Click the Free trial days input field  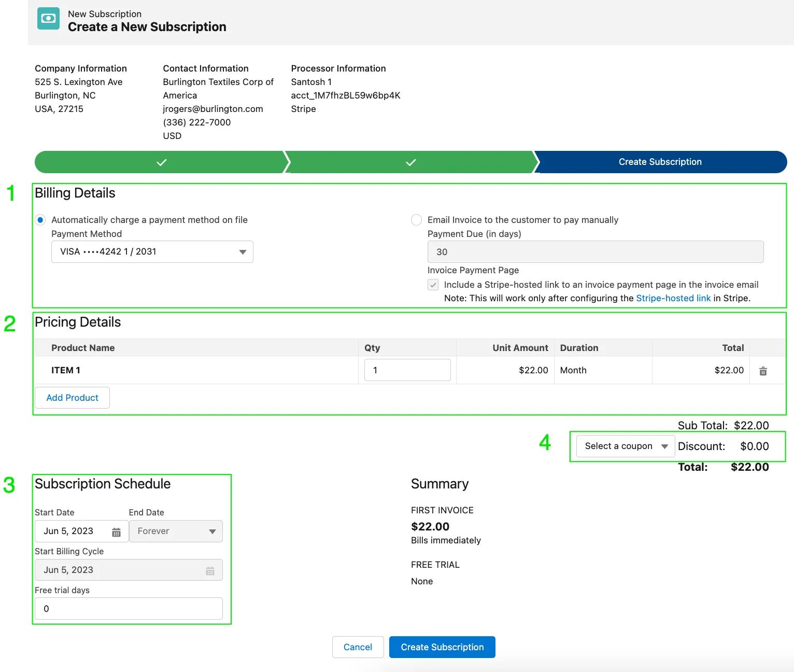(129, 609)
